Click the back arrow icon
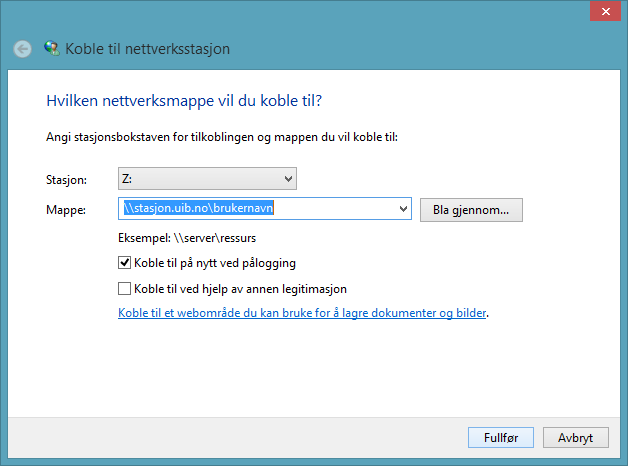This screenshot has width=628, height=466. (x=22, y=49)
